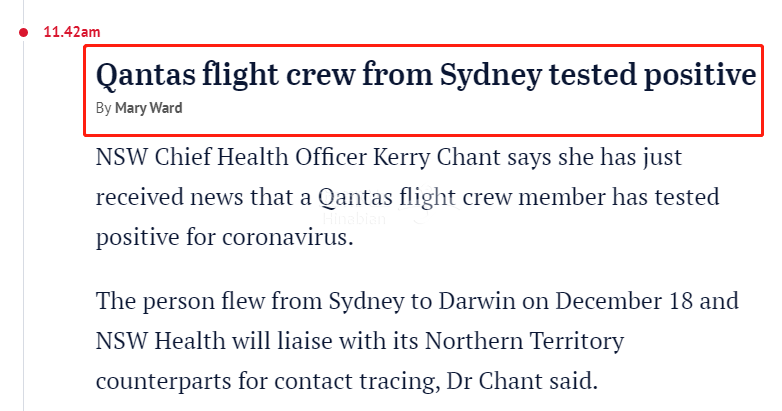The image size is (782, 411).
Task: Click the word "Sydney" in the headline
Action: 490,75
